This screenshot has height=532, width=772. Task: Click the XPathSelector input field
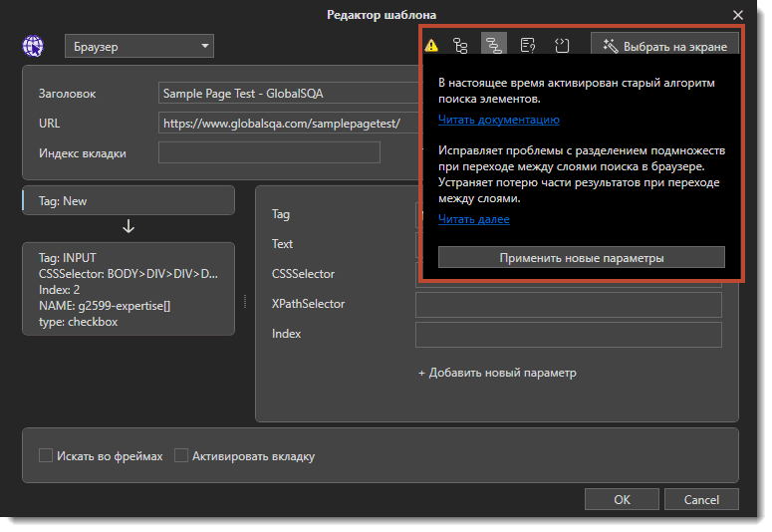click(568, 304)
